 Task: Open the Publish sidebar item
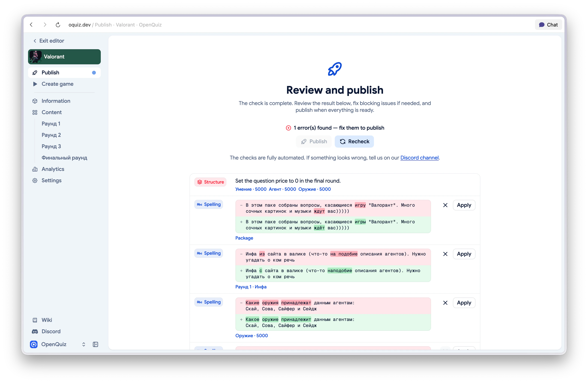click(64, 72)
